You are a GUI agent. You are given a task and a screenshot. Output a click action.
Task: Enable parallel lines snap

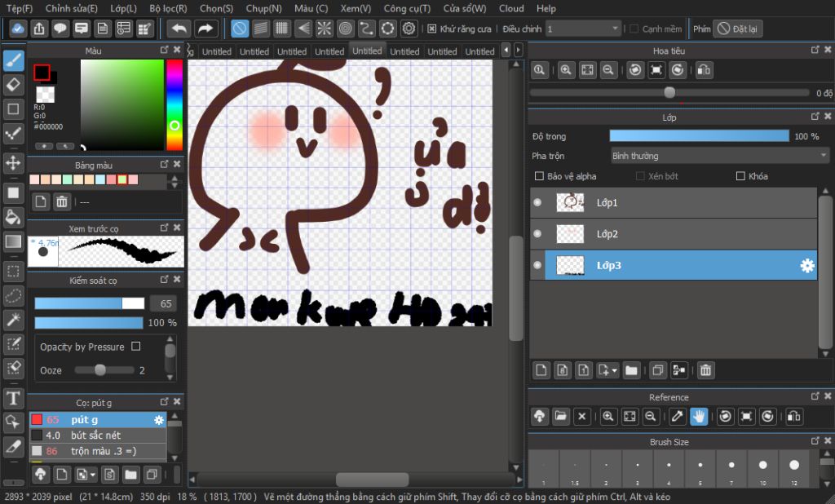[261, 29]
